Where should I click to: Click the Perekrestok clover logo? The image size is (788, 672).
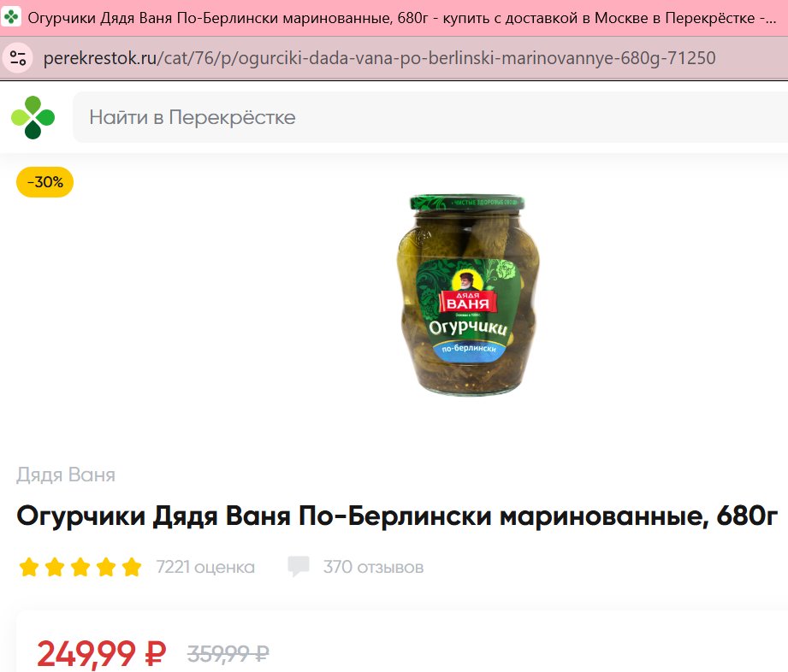pyautogui.click(x=33, y=117)
